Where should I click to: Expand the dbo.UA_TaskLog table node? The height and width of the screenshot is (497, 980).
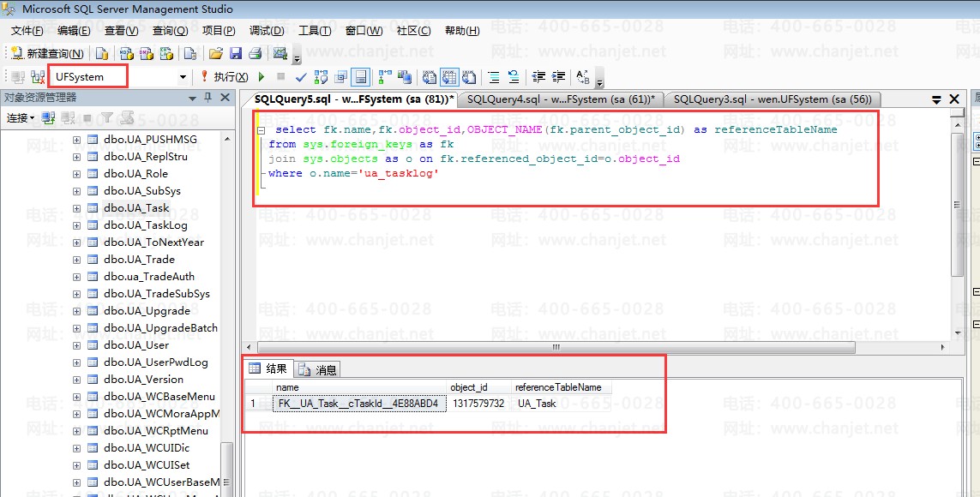[76, 225]
